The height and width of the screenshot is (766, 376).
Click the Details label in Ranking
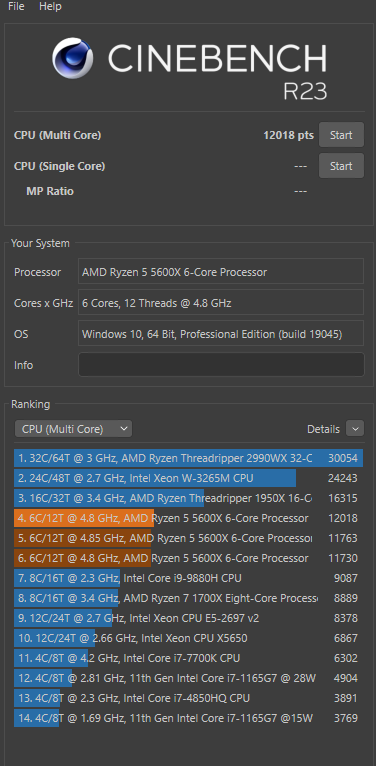point(323,429)
